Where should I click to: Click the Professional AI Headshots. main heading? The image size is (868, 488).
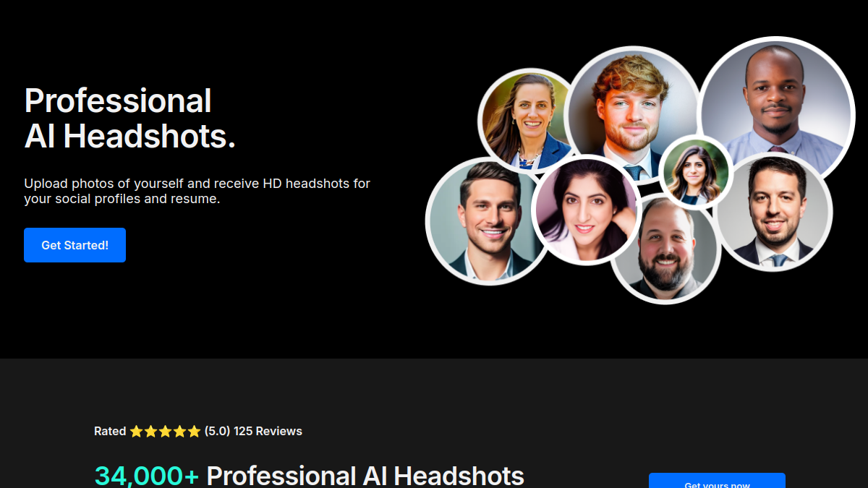pyautogui.click(x=130, y=118)
